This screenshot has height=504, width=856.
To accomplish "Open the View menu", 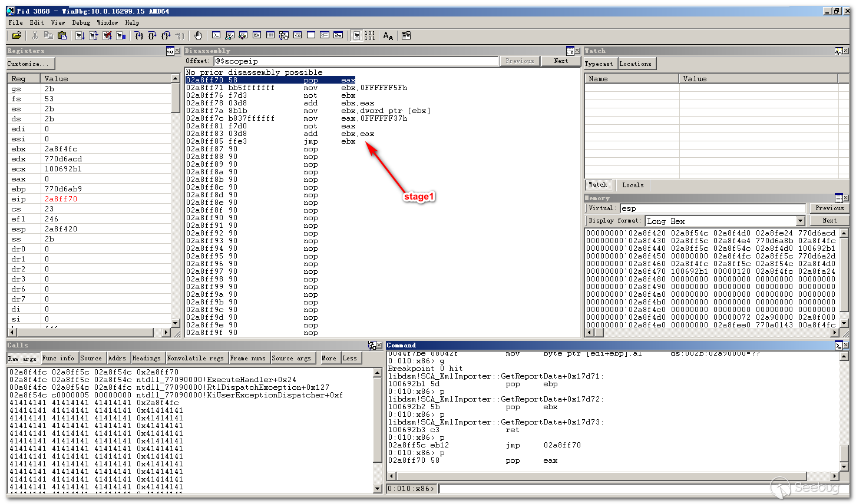I will 58,22.
